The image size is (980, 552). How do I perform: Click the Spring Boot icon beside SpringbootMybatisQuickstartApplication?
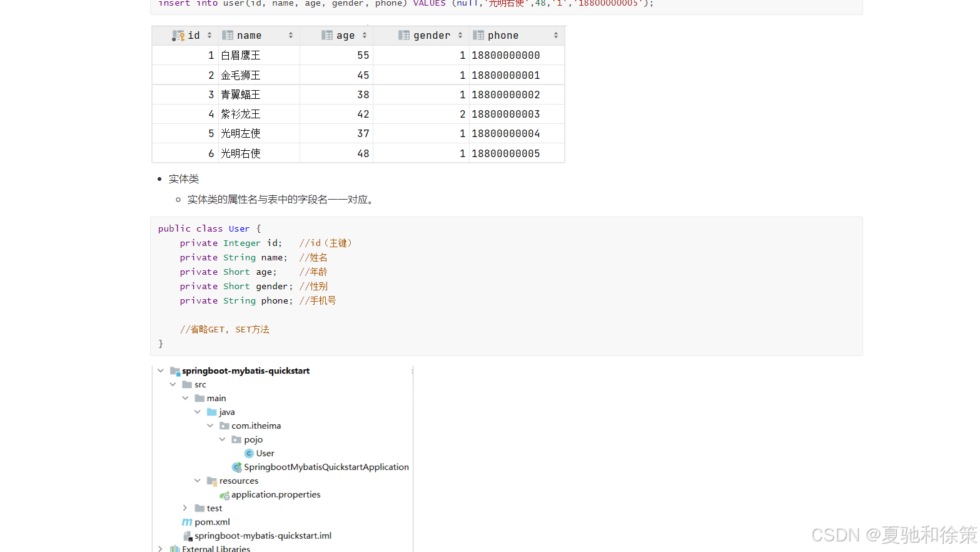tap(237, 467)
